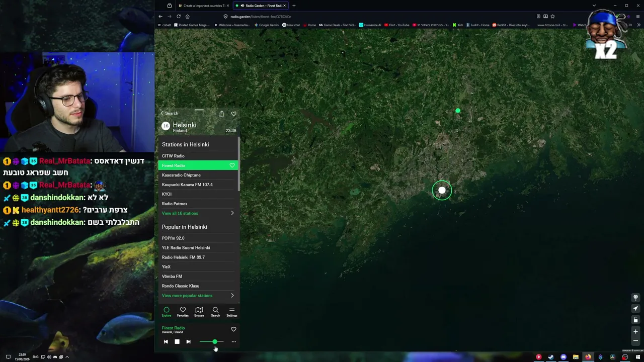The width and height of the screenshot is (644, 362).
Task: Play Kaupunki Kanava FM 107.4
Action: coord(198,185)
